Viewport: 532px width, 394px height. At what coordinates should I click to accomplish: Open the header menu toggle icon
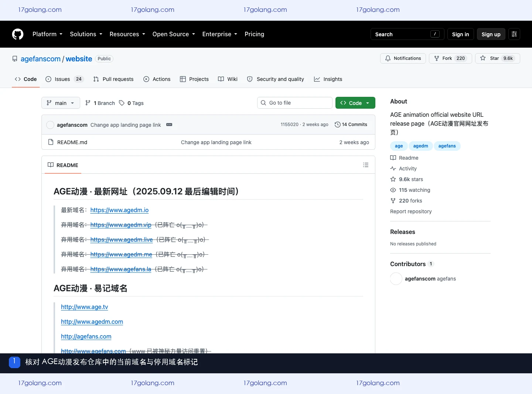514,34
